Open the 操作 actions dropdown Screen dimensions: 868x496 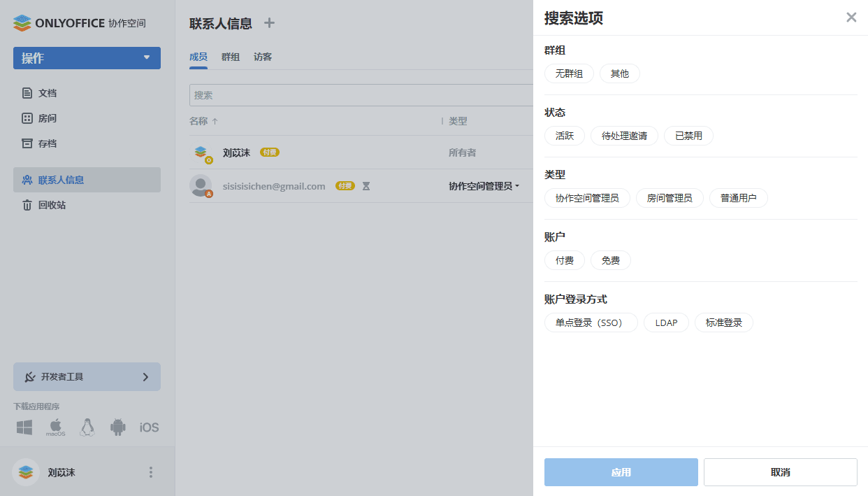point(87,58)
